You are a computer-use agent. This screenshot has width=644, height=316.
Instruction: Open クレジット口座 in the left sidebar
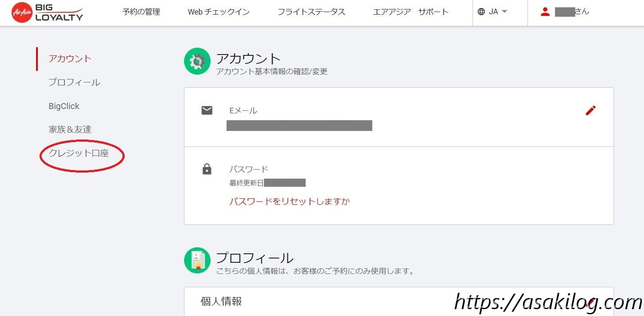(x=79, y=153)
